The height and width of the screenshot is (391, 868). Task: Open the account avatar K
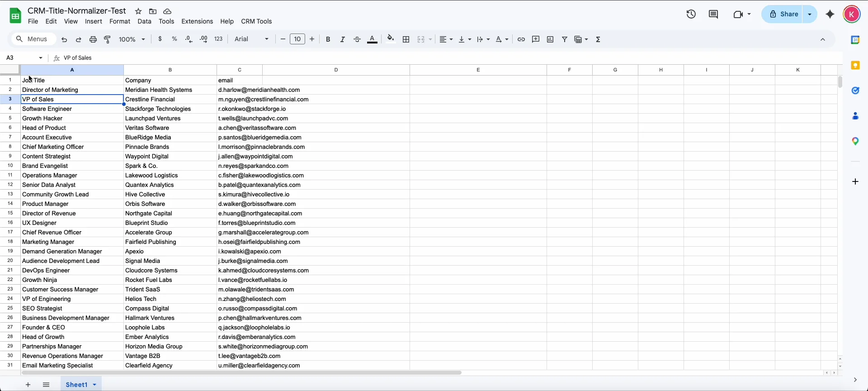(x=852, y=14)
